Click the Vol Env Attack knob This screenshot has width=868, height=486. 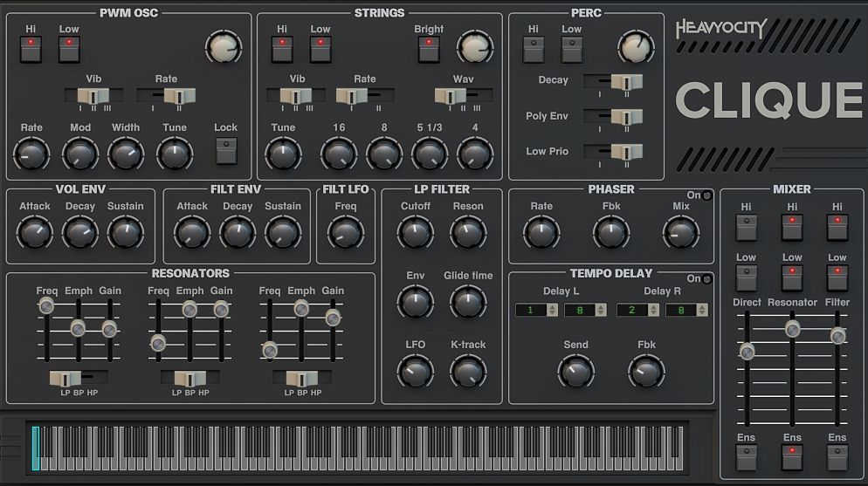click(x=35, y=233)
